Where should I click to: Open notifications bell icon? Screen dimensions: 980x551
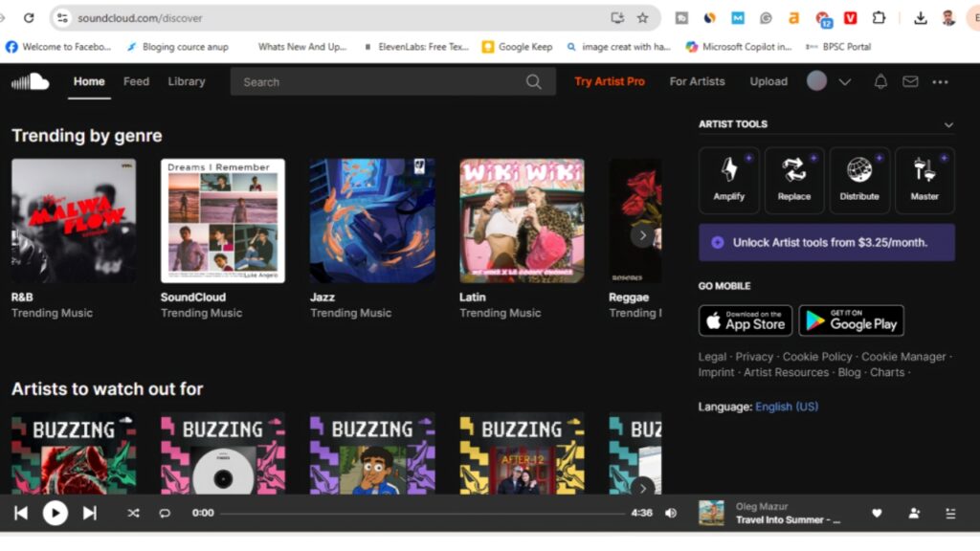[880, 81]
